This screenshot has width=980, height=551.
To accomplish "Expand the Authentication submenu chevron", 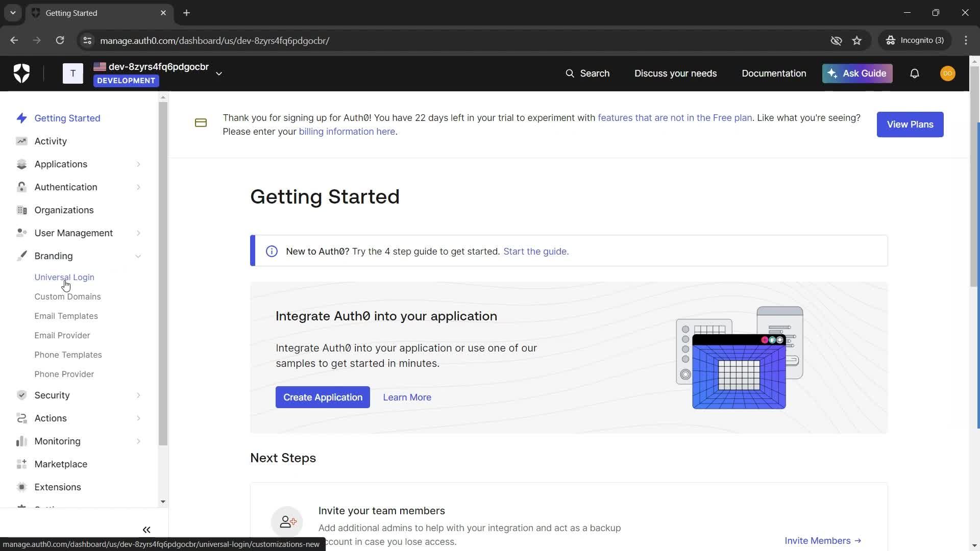I will [138, 187].
